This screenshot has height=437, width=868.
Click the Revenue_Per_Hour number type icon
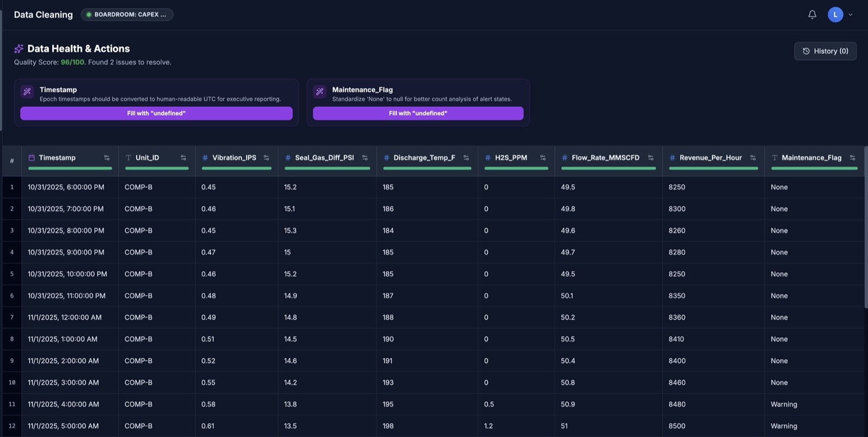tap(672, 158)
